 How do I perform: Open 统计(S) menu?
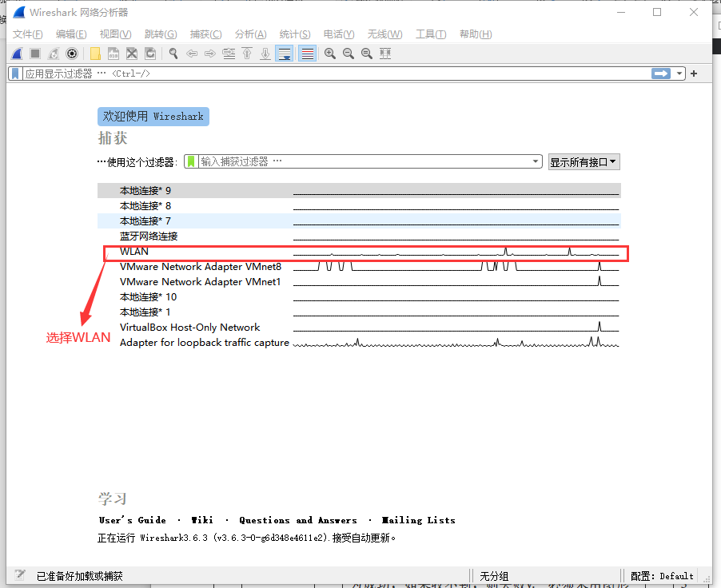coord(295,34)
